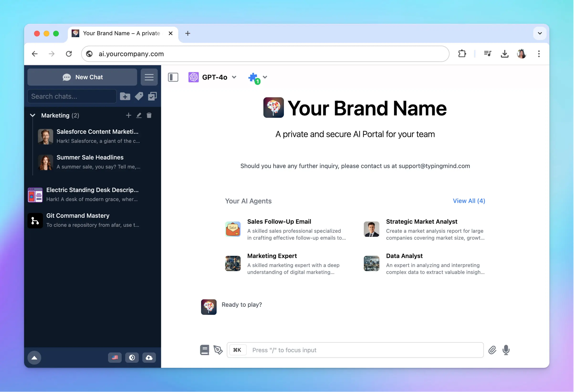Open browser three-dot menu
This screenshot has height=392, width=574.
click(539, 54)
